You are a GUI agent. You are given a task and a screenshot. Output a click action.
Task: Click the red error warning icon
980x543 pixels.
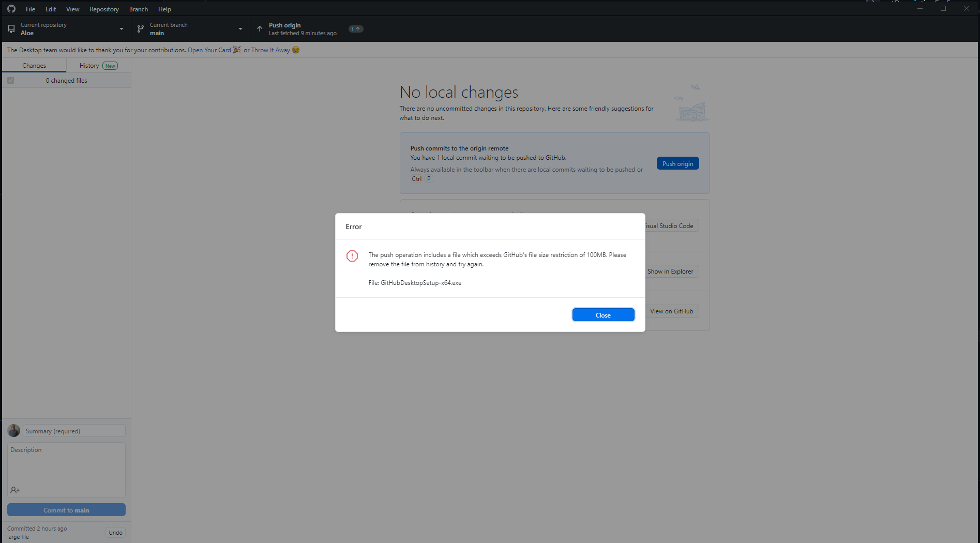coord(352,256)
